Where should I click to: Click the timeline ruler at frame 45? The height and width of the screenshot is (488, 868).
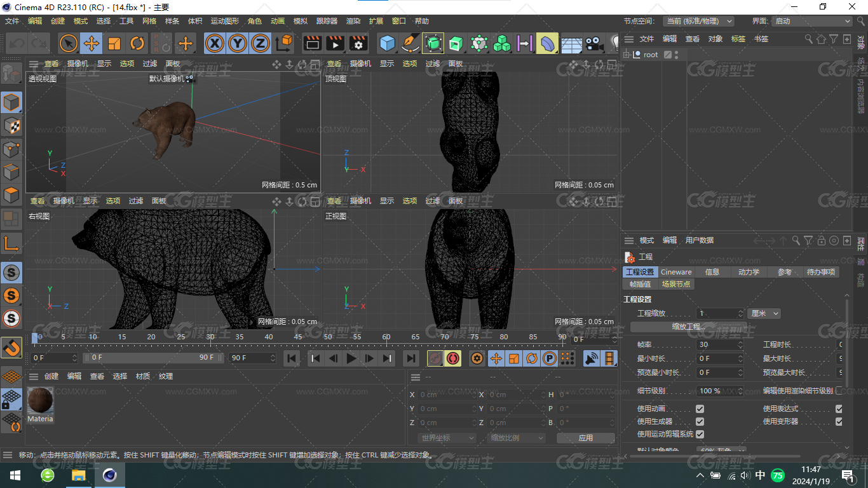tap(298, 337)
